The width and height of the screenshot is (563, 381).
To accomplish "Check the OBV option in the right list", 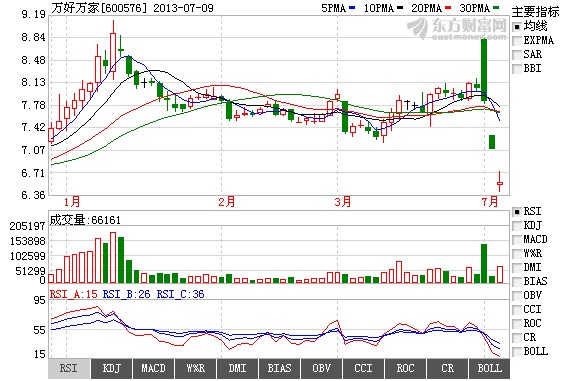I will [x=517, y=296].
